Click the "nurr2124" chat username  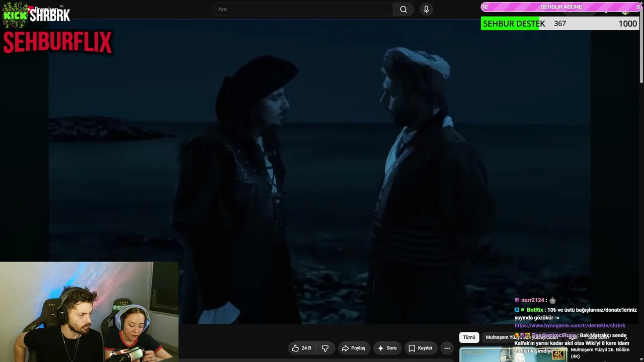[x=532, y=300]
